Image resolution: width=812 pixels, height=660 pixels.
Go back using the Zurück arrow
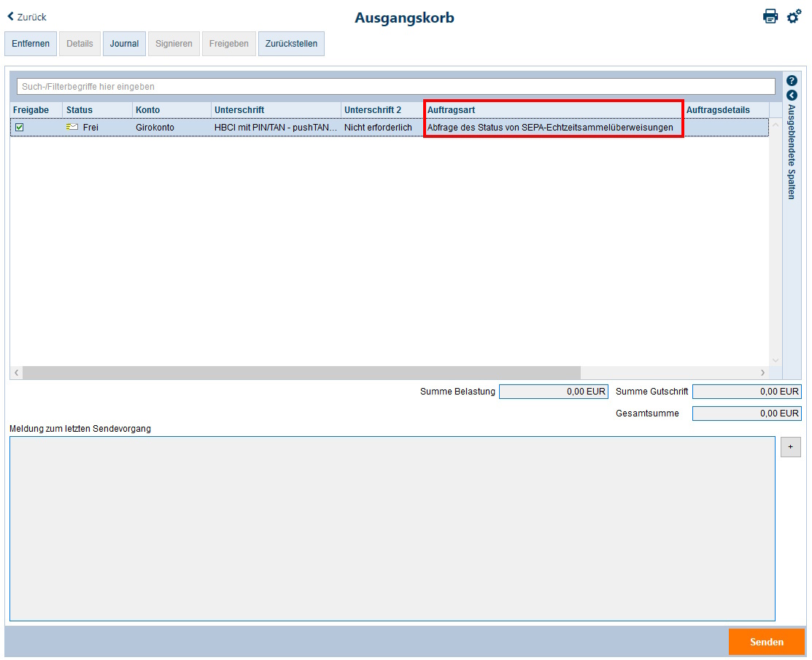click(27, 17)
